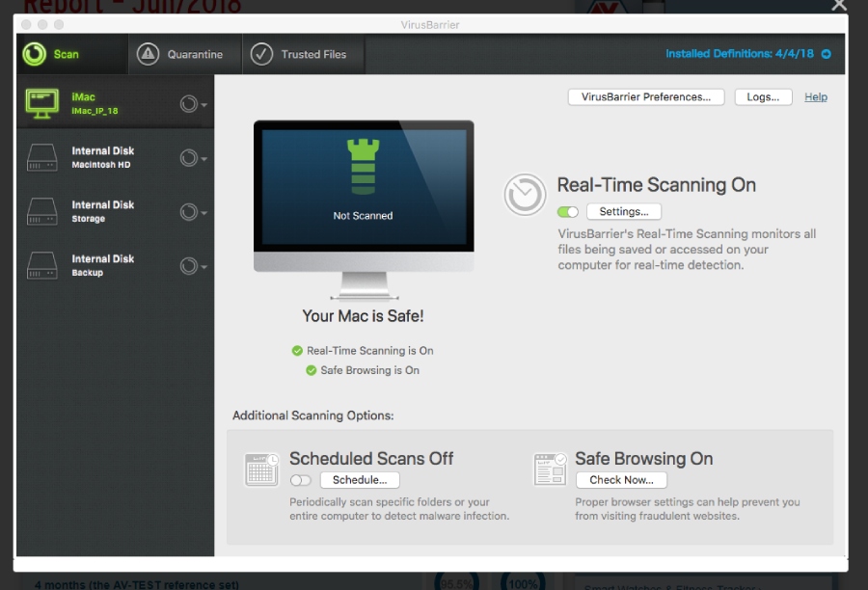Start scan of iMac via circular scan button

[x=189, y=104]
